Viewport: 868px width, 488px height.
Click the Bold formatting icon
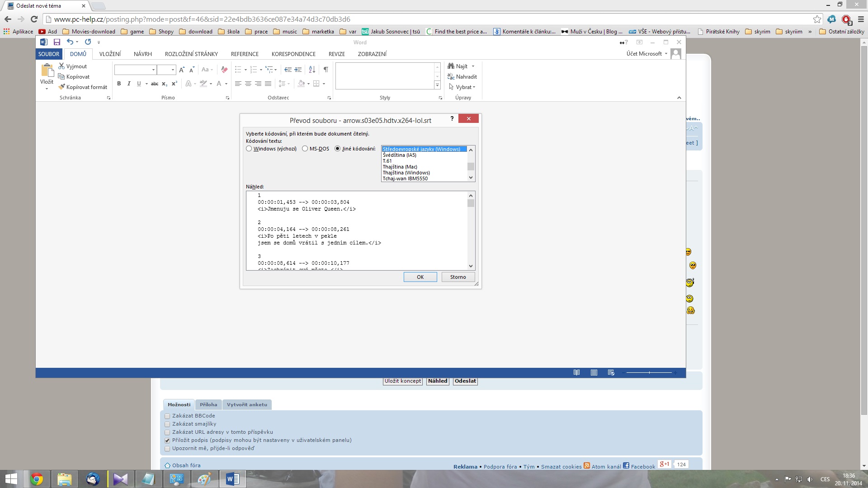pyautogui.click(x=119, y=84)
